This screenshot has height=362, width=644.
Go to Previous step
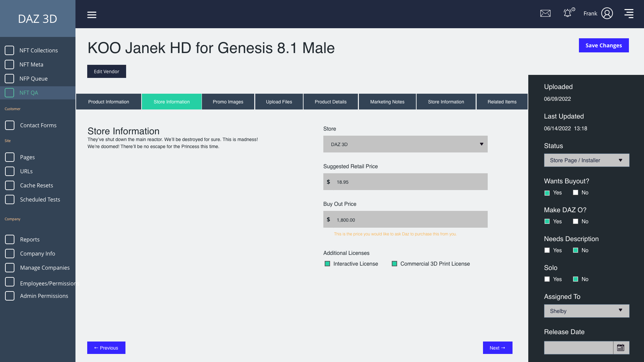pos(106,348)
